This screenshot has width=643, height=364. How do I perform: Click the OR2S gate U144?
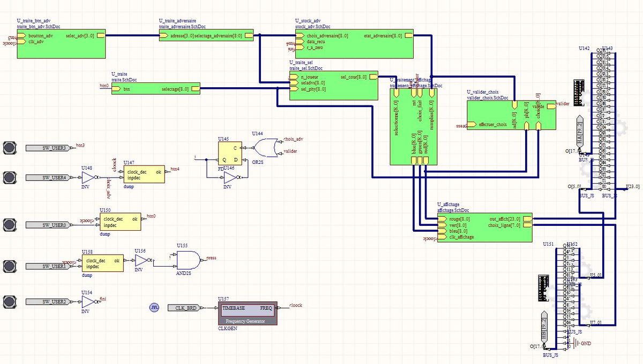tap(264, 147)
